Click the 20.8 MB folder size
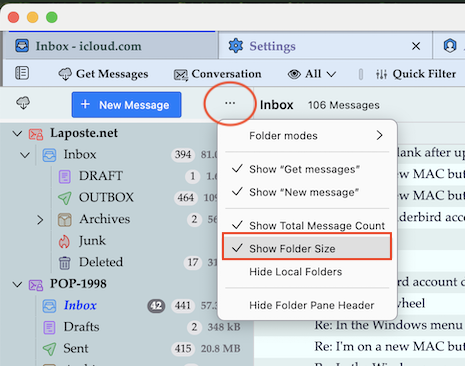The height and width of the screenshot is (366, 465). pyautogui.click(x=220, y=349)
